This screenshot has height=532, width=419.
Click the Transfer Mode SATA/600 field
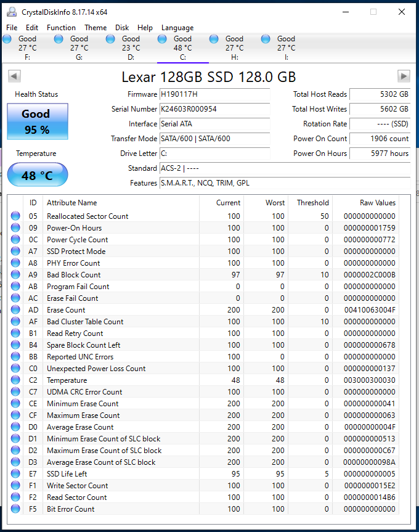pos(214,139)
